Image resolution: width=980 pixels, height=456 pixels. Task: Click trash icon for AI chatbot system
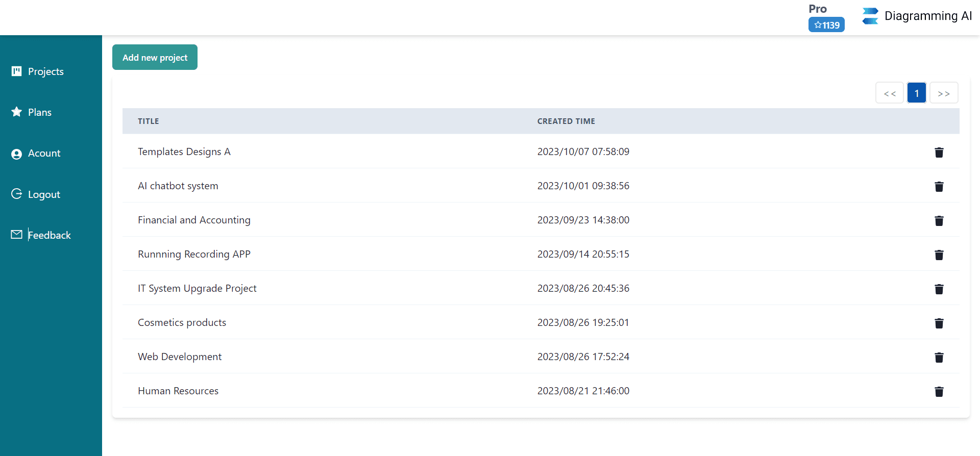point(939,187)
